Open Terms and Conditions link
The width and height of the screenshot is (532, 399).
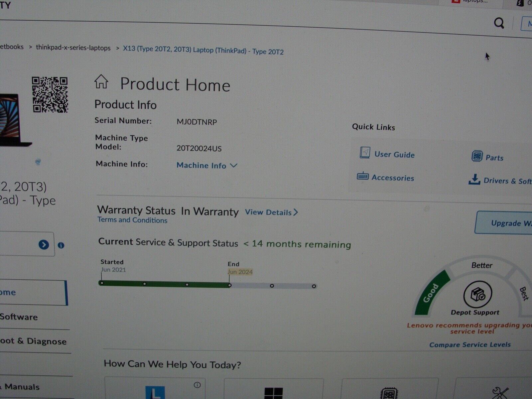132,220
